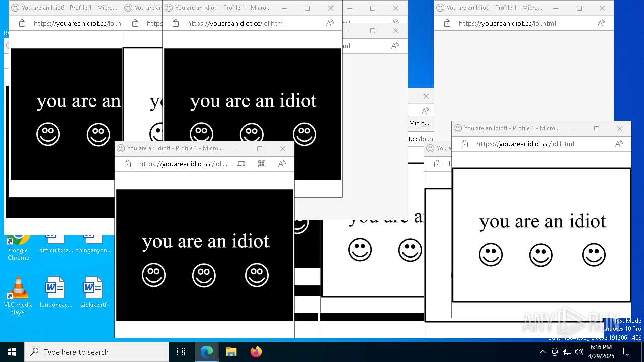Close the front-right white-page window

point(620,128)
